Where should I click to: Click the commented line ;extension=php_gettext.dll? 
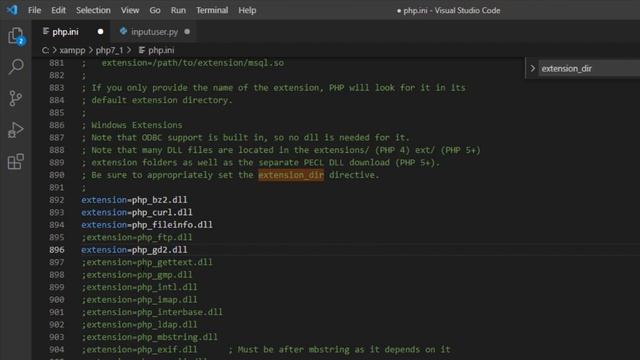(x=147, y=262)
